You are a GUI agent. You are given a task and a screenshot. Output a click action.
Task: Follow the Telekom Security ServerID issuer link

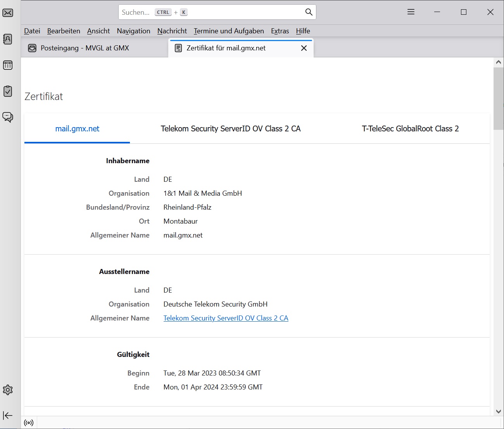(226, 318)
